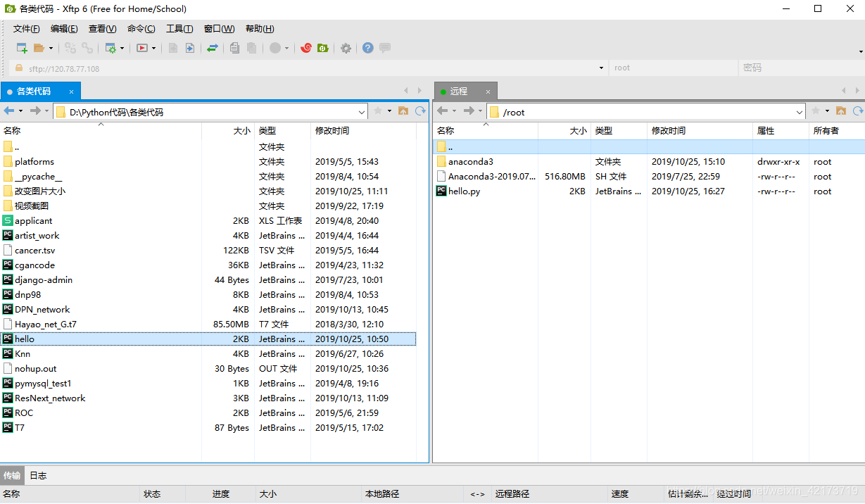Refresh the remote pane file list
Image resolution: width=865 pixels, height=504 pixels.
(859, 111)
